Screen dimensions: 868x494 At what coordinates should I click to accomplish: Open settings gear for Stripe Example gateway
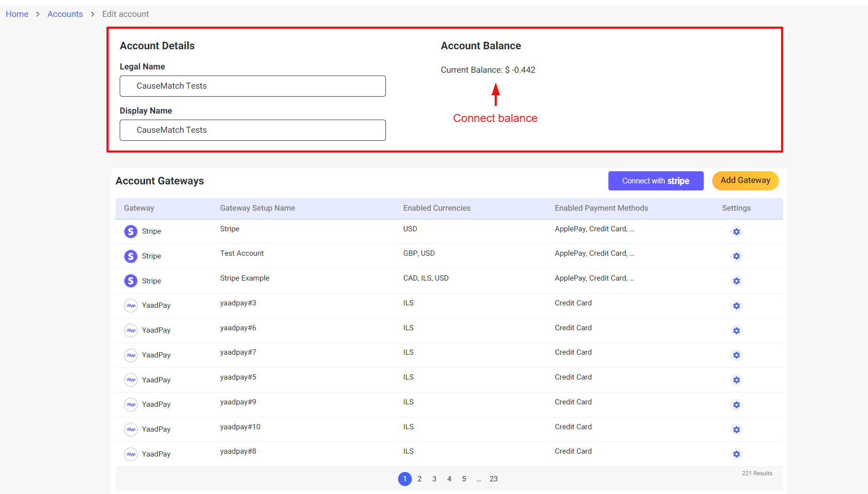(736, 281)
